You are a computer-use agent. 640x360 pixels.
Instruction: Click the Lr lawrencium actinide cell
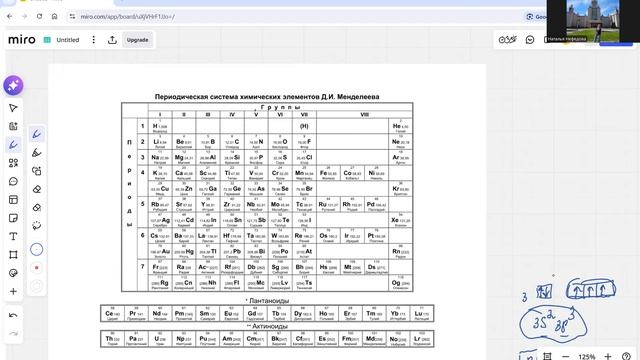(x=422, y=339)
